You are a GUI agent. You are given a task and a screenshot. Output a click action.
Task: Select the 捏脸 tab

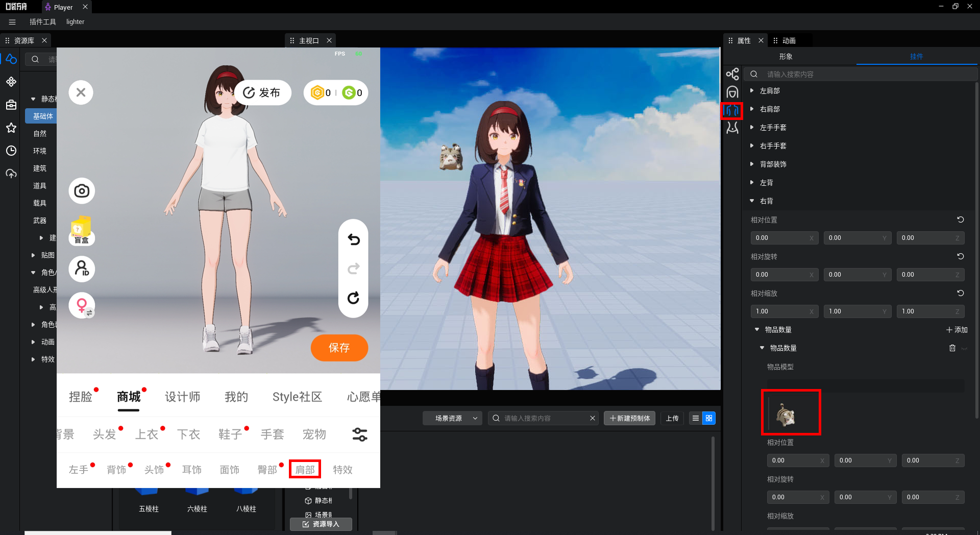(x=81, y=397)
